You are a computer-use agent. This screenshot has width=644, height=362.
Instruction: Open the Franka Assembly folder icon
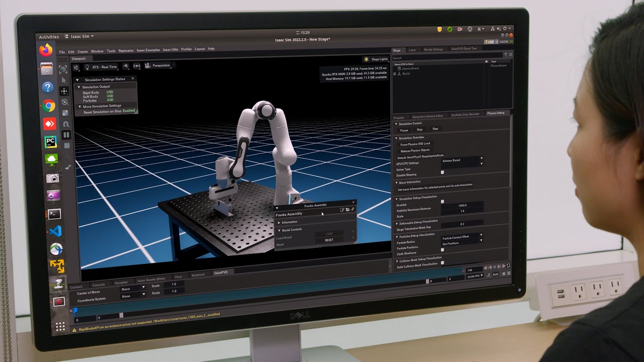[347, 210]
